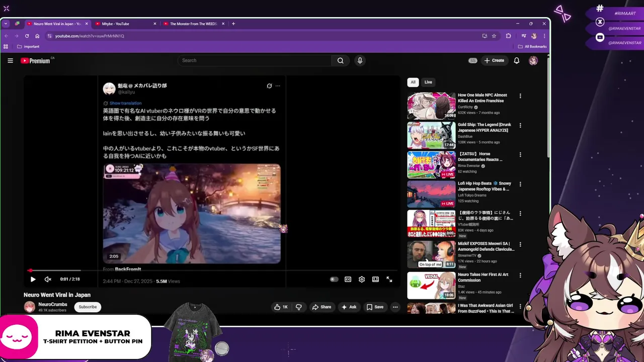
Task: Reload the current page
Action: 27,36
